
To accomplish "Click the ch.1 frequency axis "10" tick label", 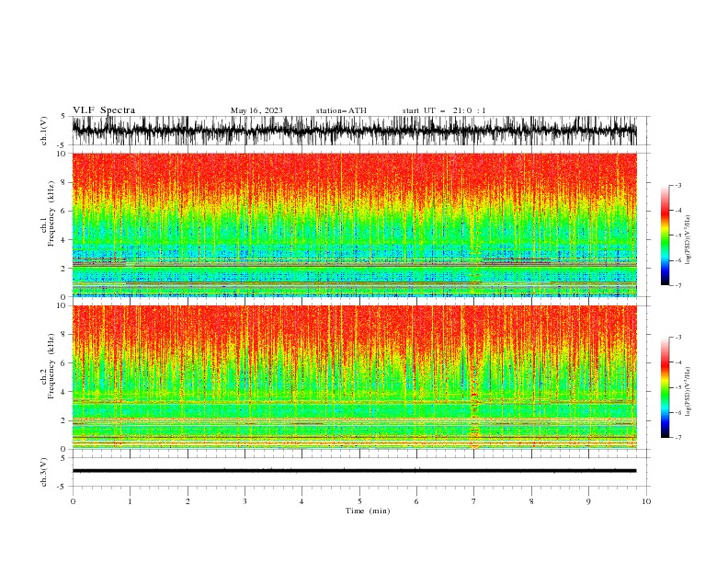I will point(62,154).
